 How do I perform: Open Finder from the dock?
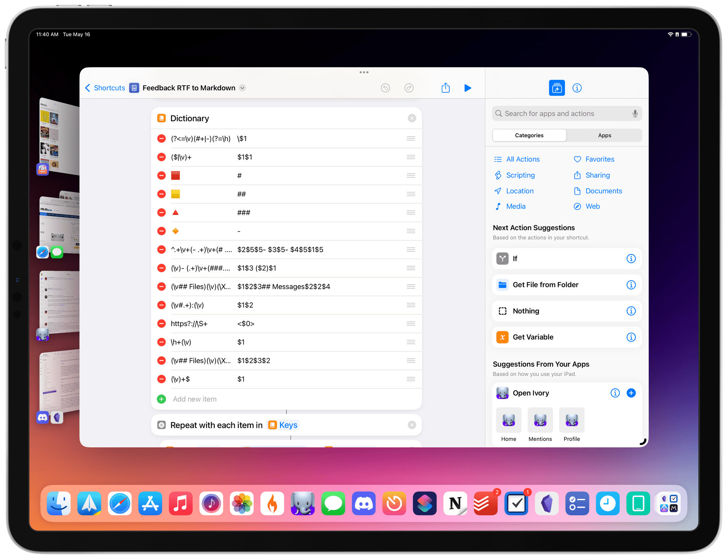point(59,504)
